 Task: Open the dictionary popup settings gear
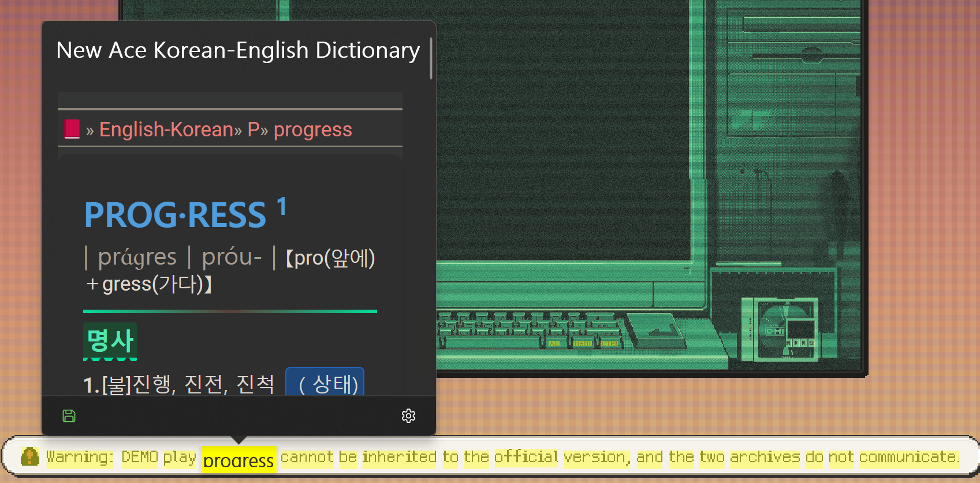coord(408,416)
